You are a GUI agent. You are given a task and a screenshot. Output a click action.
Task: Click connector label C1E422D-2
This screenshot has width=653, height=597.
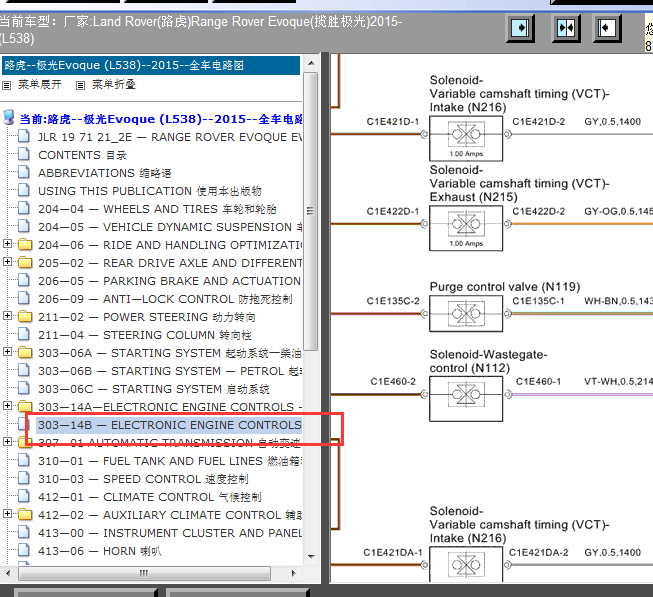pyautogui.click(x=538, y=211)
